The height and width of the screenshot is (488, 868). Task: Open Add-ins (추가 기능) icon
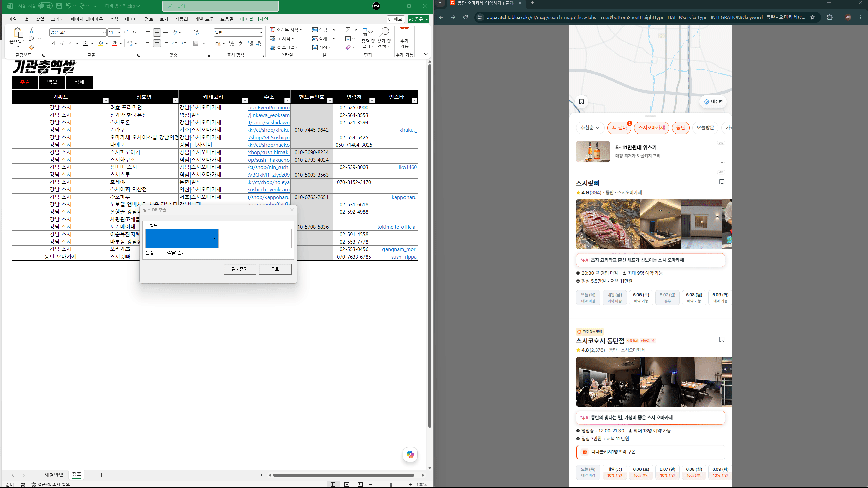405,38
